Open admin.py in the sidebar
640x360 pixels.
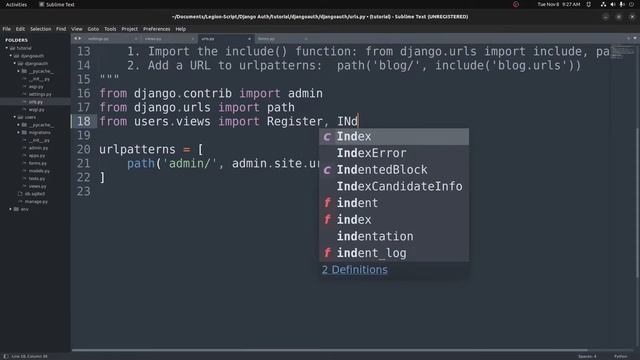[x=38, y=148]
